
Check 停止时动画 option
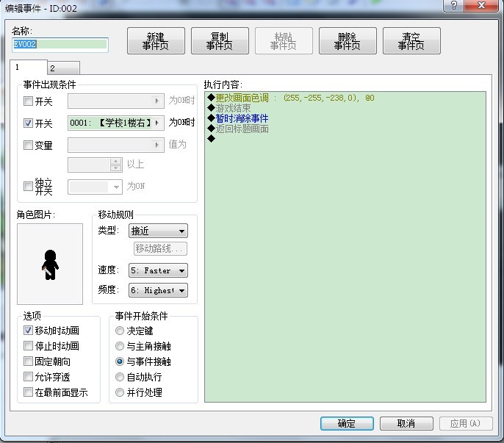click(28, 345)
